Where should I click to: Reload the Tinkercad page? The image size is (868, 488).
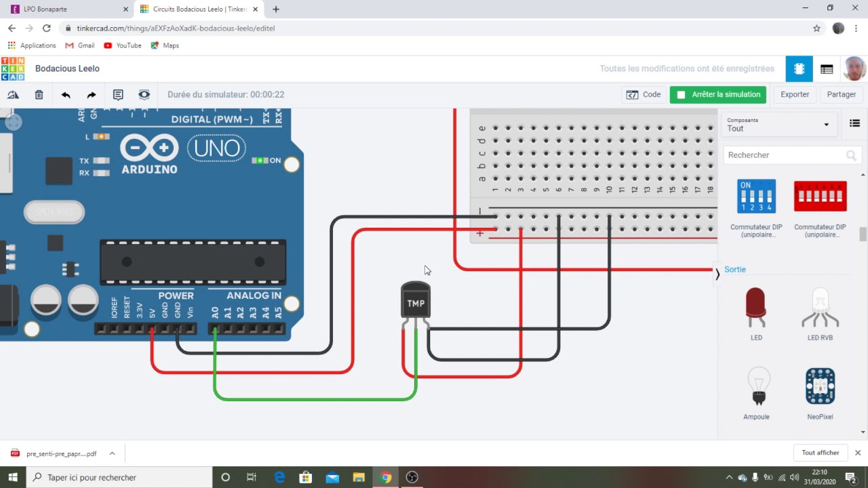tap(46, 28)
